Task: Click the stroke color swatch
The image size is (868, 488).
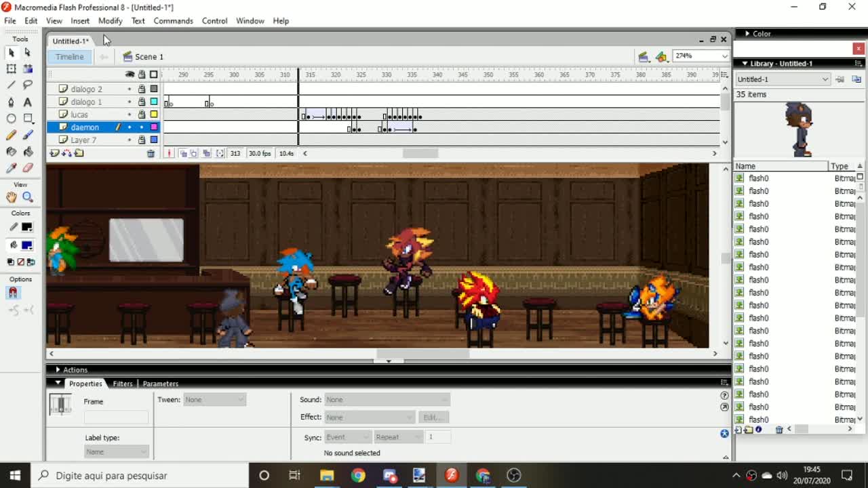Action: click(27, 227)
